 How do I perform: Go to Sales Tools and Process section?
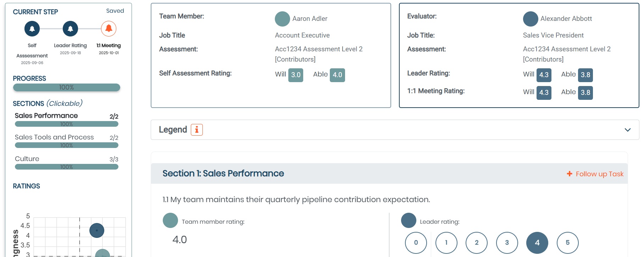pos(54,137)
